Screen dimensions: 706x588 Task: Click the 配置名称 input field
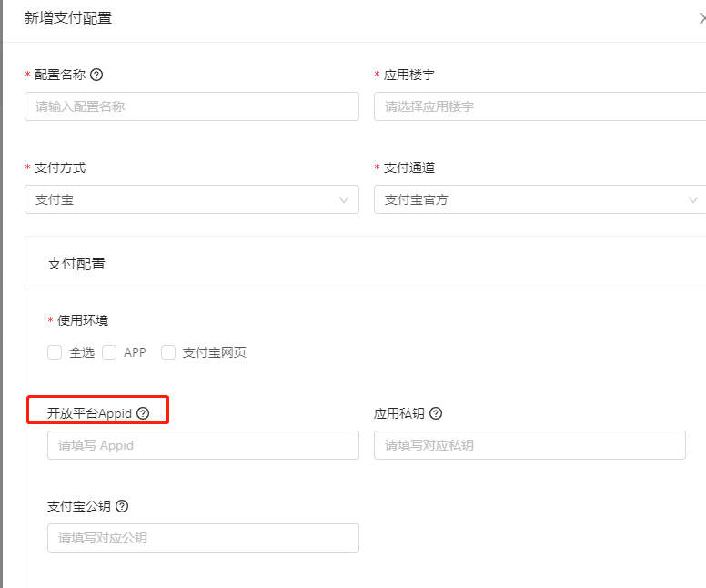tap(191, 106)
